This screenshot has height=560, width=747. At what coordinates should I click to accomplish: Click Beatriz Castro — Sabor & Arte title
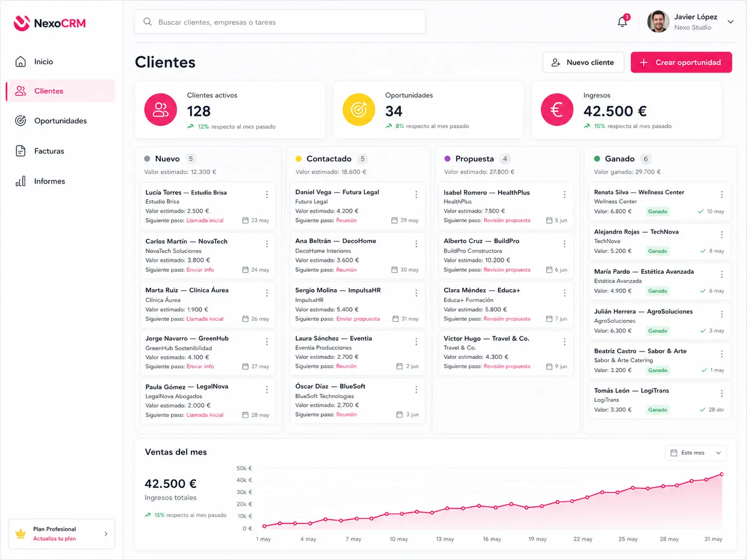click(x=640, y=351)
